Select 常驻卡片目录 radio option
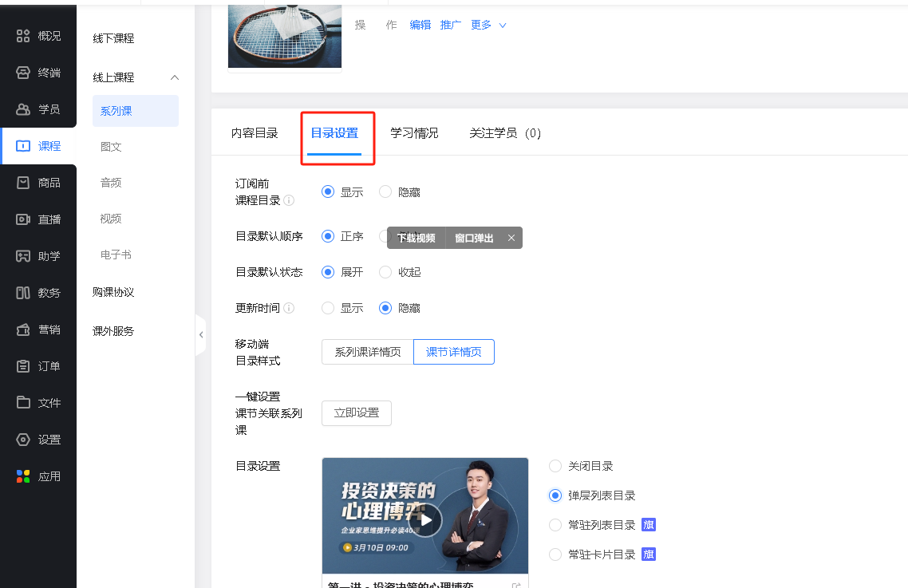This screenshot has height=588, width=908. [555, 554]
